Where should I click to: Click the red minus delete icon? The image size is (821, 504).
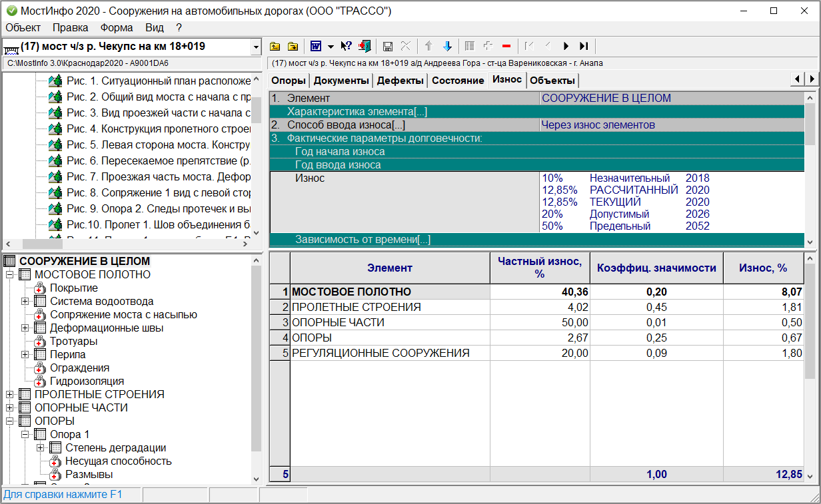[x=506, y=46]
